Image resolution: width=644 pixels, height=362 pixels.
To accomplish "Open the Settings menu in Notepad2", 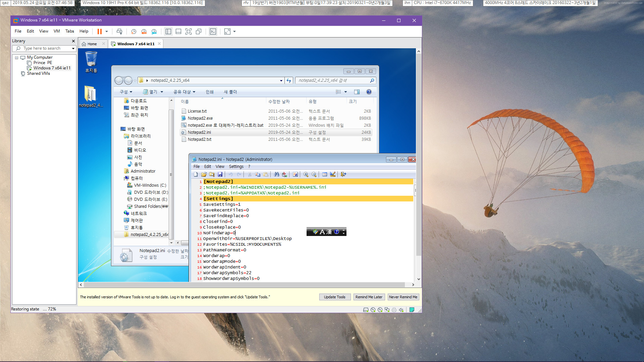I will pyautogui.click(x=235, y=166).
